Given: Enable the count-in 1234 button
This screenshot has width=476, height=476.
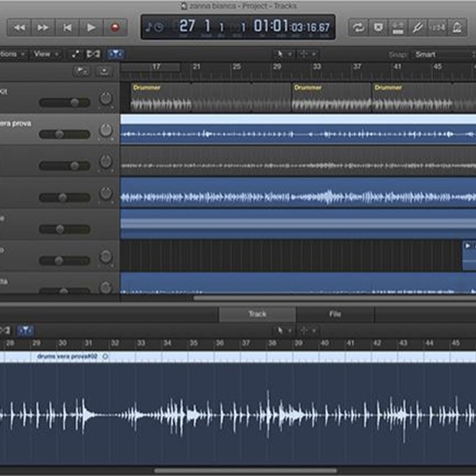Looking at the screenshot, I should (437, 27).
